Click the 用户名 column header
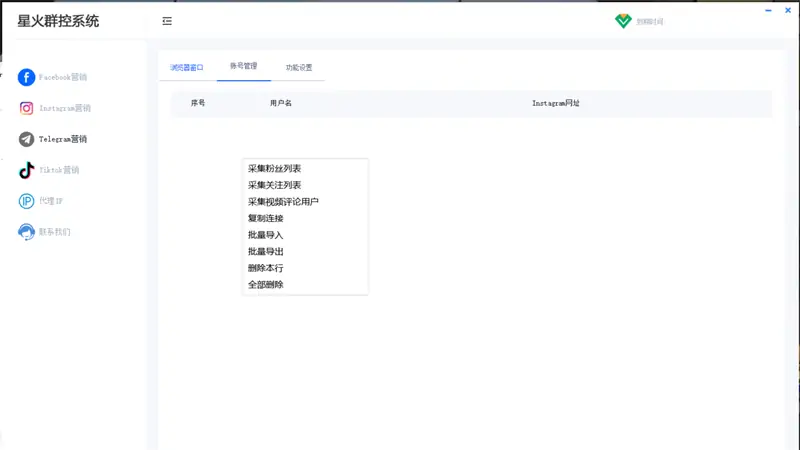This screenshot has width=800, height=450. (x=281, y=103)
